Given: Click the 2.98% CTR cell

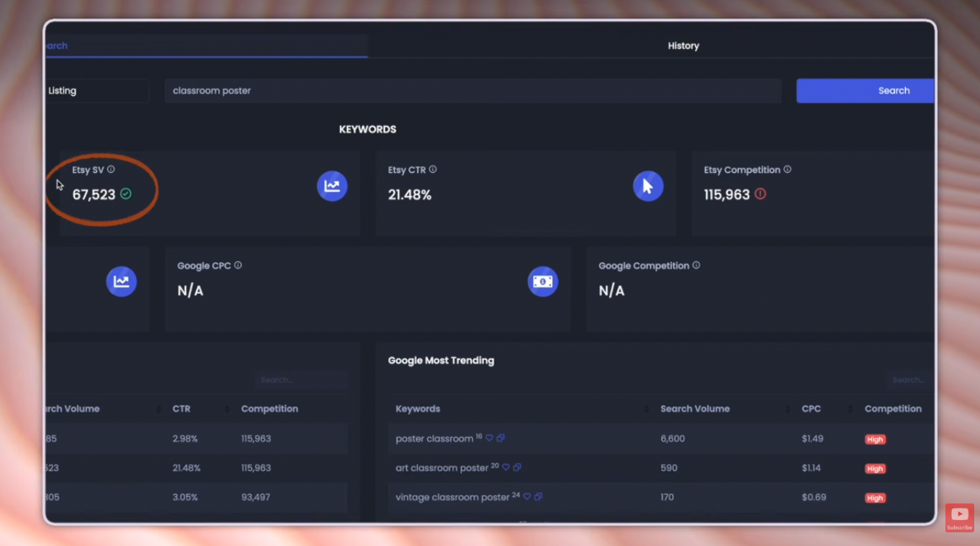Looking at the screenshot, I should click(184, 439).
